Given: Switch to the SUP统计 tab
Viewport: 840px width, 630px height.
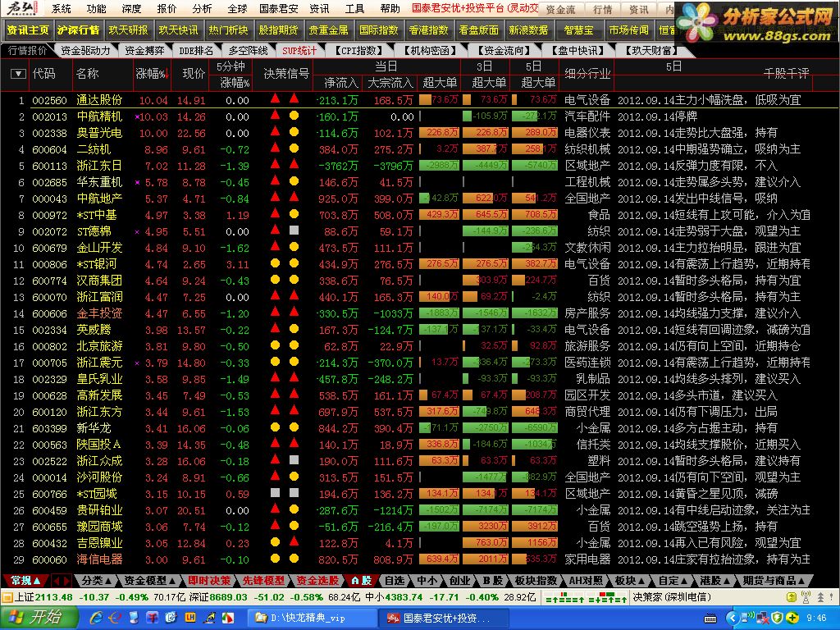Looking at the screenshot, I should point(299,50).
